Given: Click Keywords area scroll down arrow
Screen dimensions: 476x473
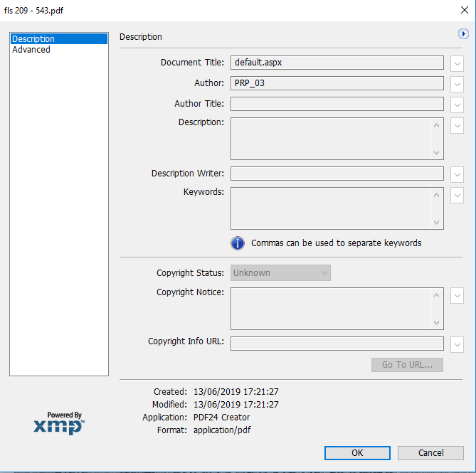Looking at the screenshot, I should tap(437, 222).
